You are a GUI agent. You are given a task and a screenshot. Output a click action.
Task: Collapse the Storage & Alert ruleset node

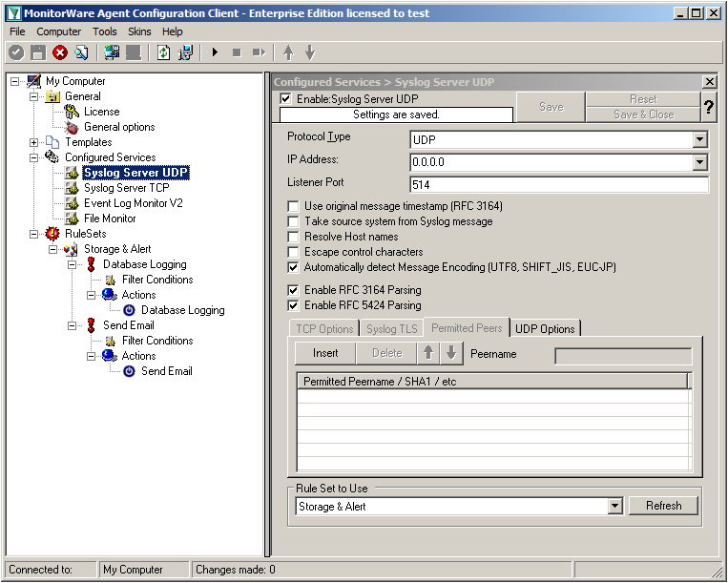(53, 249)
